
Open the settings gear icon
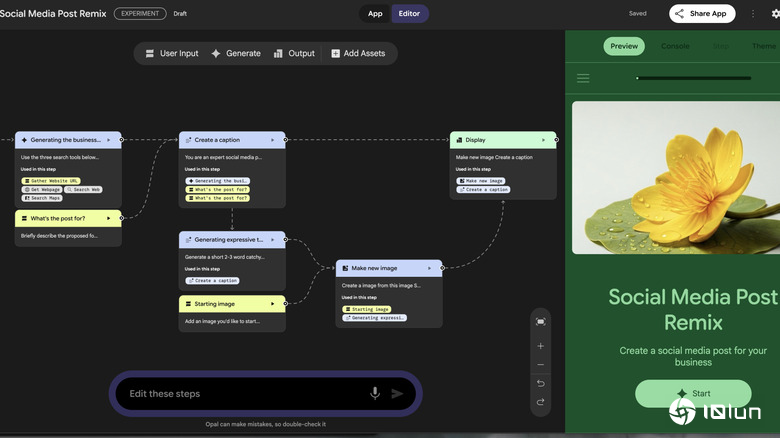click(776, 14)
